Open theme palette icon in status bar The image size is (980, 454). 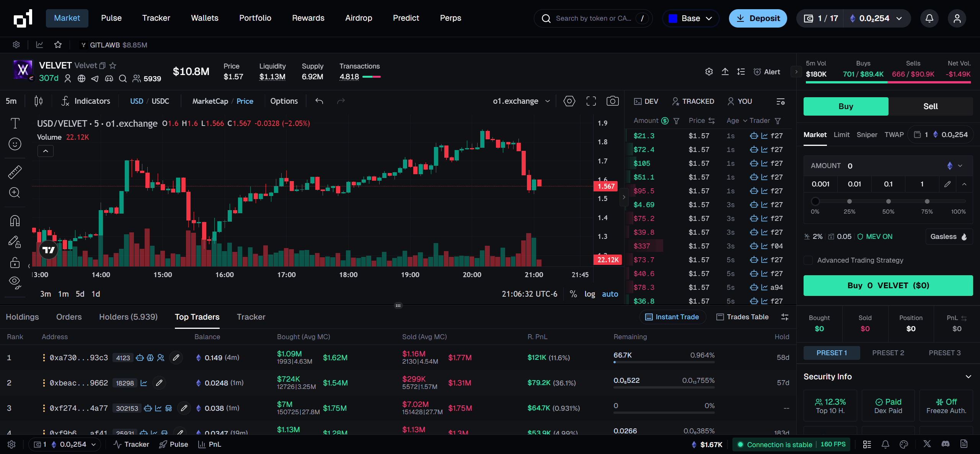click(904, 444)
